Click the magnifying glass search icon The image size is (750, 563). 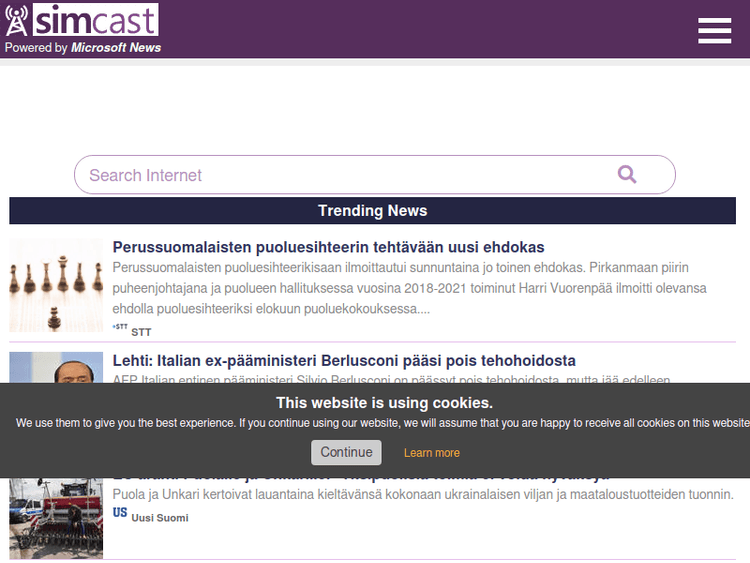[x=627, y=175]
